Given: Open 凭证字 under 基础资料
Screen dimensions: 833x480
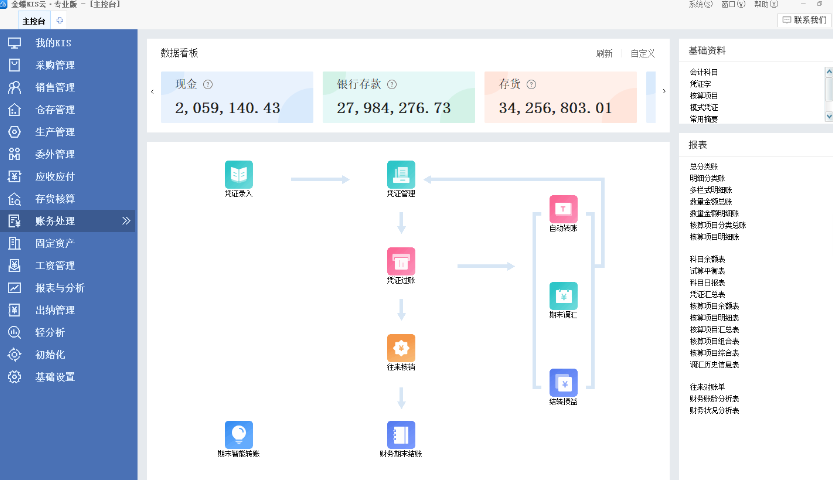Looking at the screenshot, I should (700, 84).
